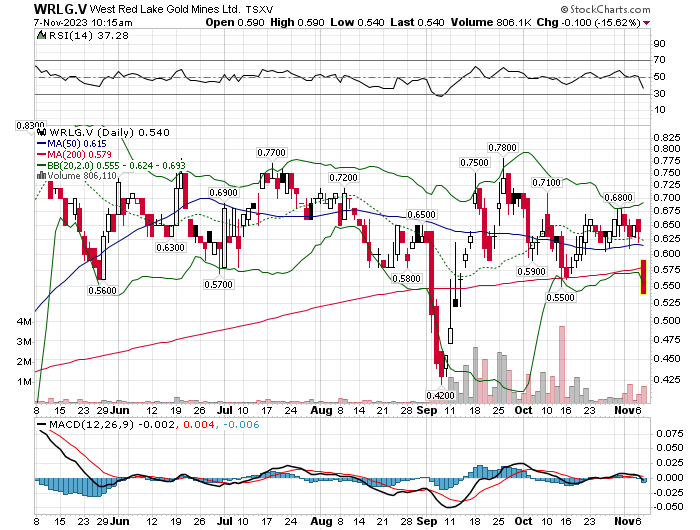The width and height of the screenshot is (700, 530).
Task: Click the TSXV exchange label
Action: (259, 9)
